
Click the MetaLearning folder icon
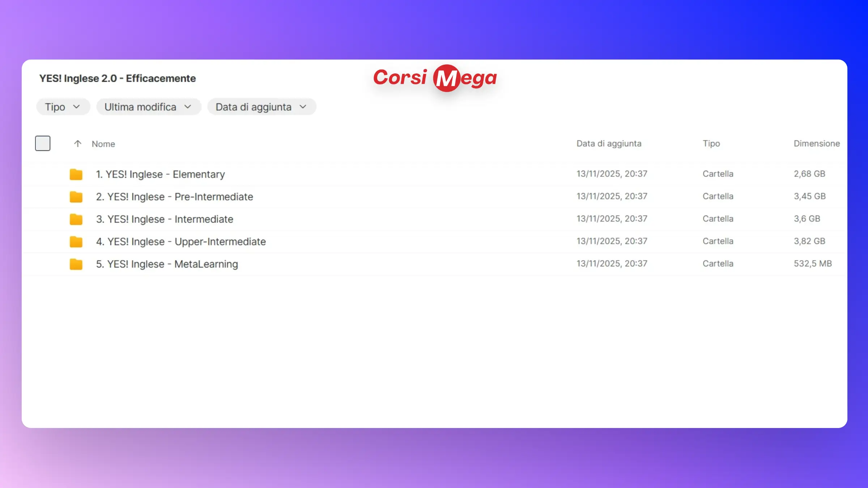pyautogui.click(x=76, y=264)
